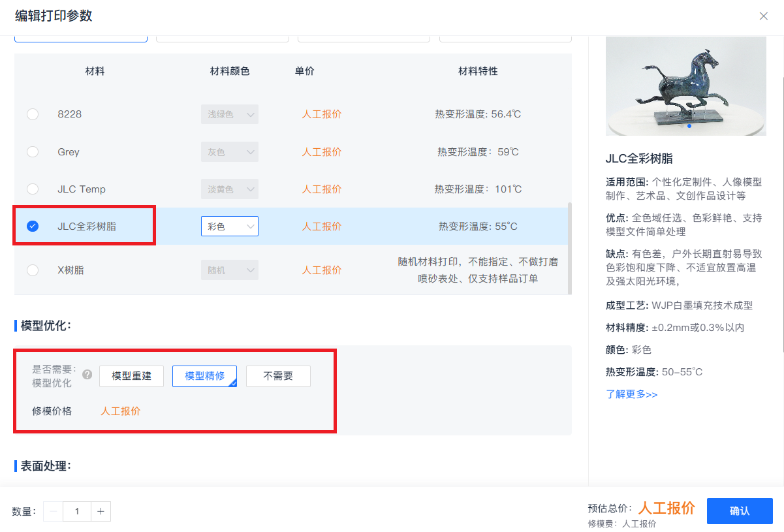This screenshot has height=532, width=784.
Task: Open the 了解更多>> link
Action: point(631,394)
